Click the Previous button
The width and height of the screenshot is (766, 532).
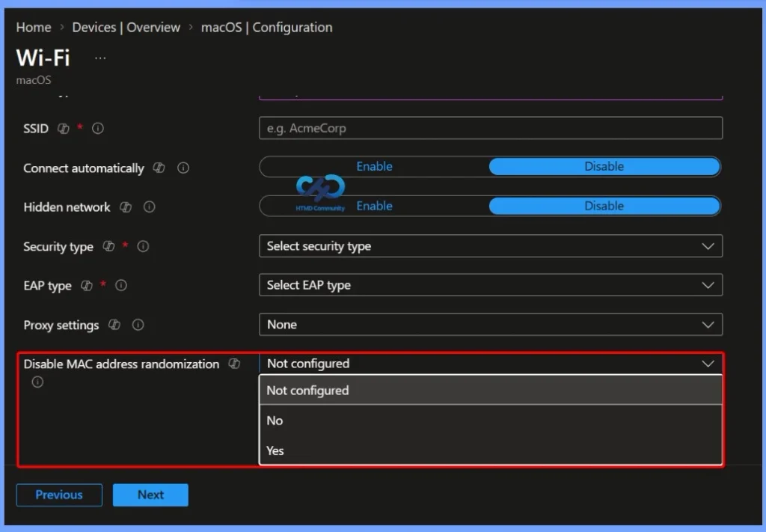[x=59, y=495]
